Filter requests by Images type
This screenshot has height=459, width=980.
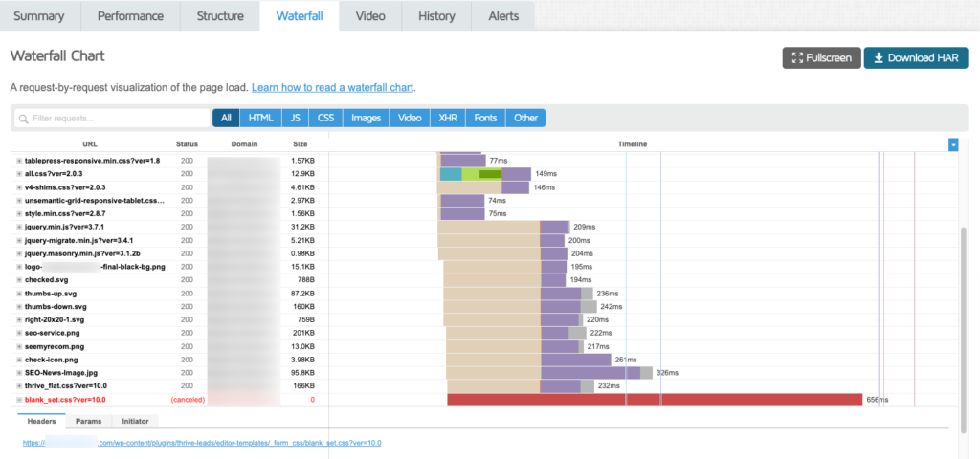(x=366, y=118)
